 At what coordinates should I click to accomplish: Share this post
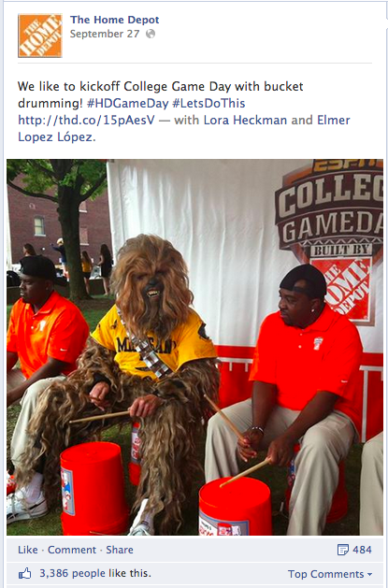pos(120,550)
